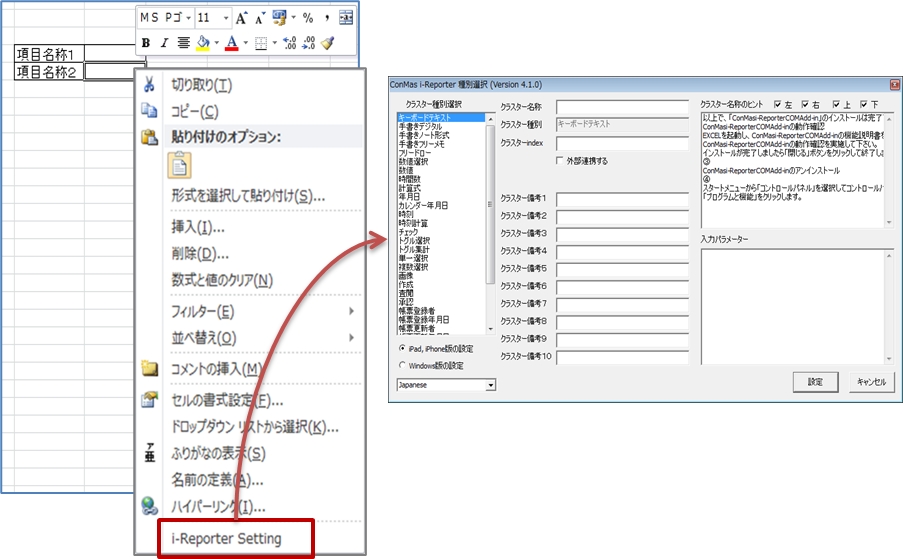Uncheck the 左 hint checkbox
This screenshot has width=903, height=559.
pos(776,104)
